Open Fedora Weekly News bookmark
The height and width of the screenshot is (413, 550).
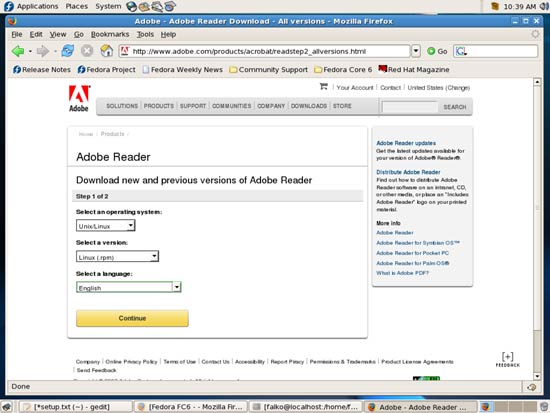tap(182, 69)
